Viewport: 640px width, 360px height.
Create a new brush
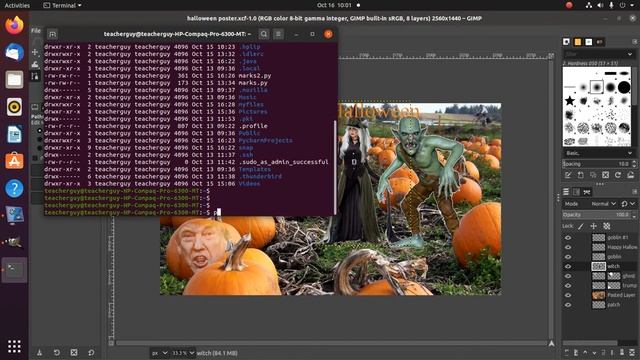click(x=580, y=175)
